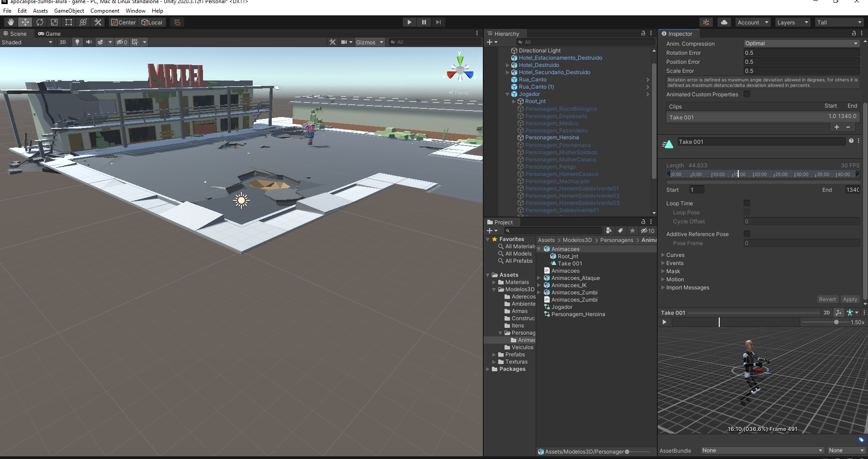Screen dimensions: 868x459
Task: Create new asset in Project
Action: coord(492,231)
